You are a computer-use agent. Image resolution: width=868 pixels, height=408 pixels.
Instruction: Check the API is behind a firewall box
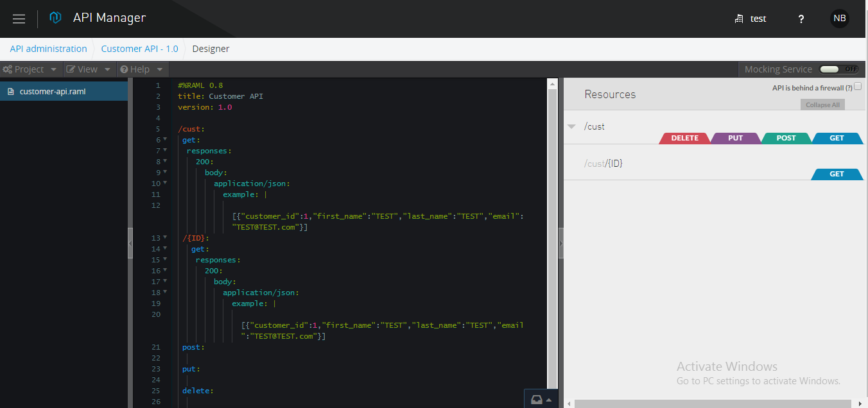click(x=858, y=87)
